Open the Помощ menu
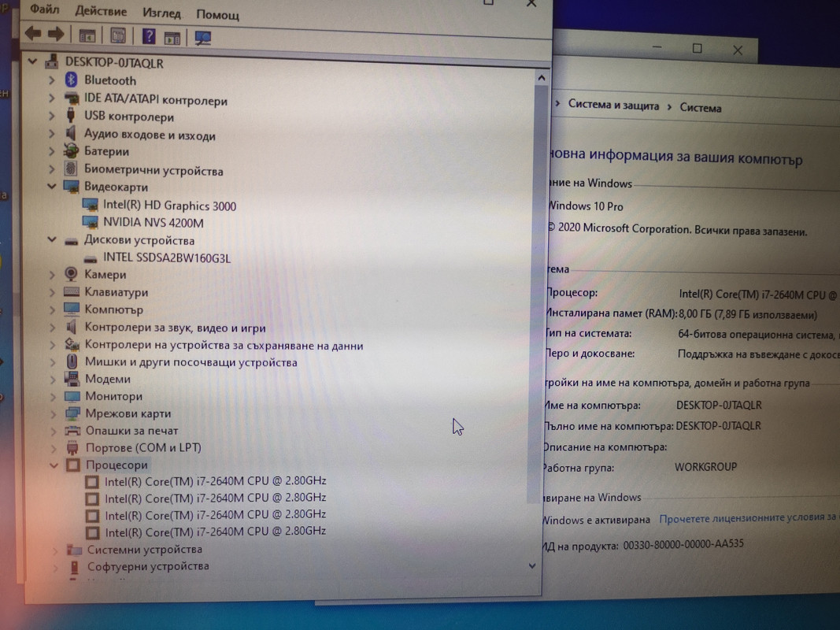Viewport: 840px width, 630px height. (x=217, y=14)
